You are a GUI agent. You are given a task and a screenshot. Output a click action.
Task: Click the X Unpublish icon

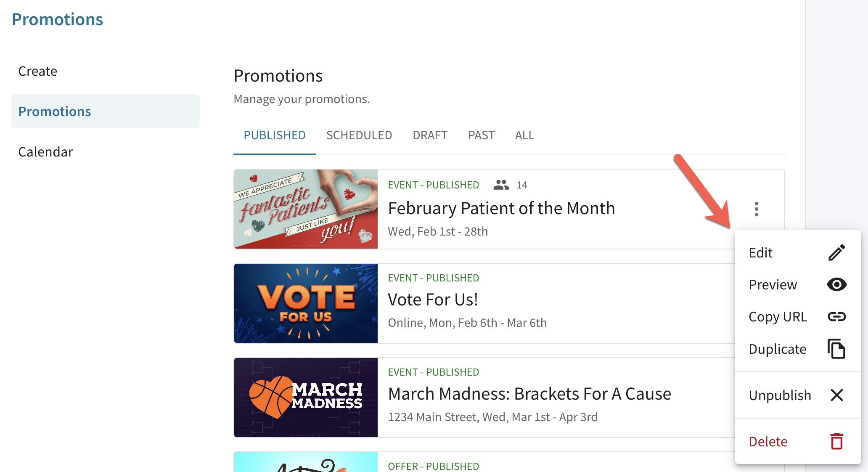(x=836, y=395)
